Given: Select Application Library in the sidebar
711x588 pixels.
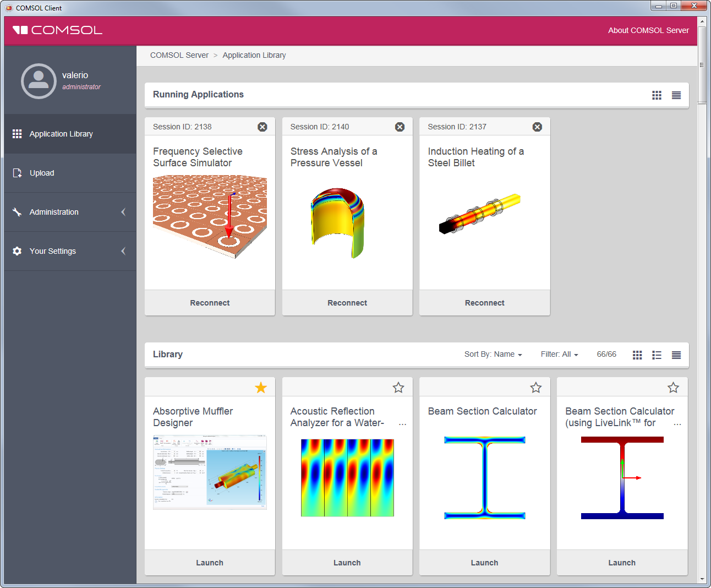Looking at the screenshot, I should (x=62, y=133).
